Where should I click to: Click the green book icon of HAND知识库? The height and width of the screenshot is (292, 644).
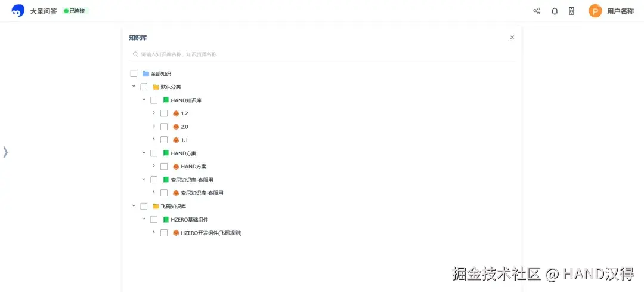click(166, 100)
